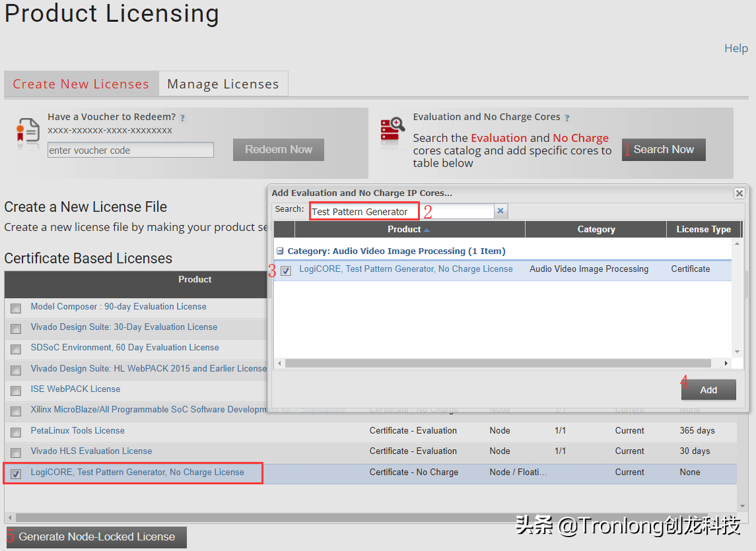Clear the IP cores search field

pyautogui.click(x=500, y=211)
